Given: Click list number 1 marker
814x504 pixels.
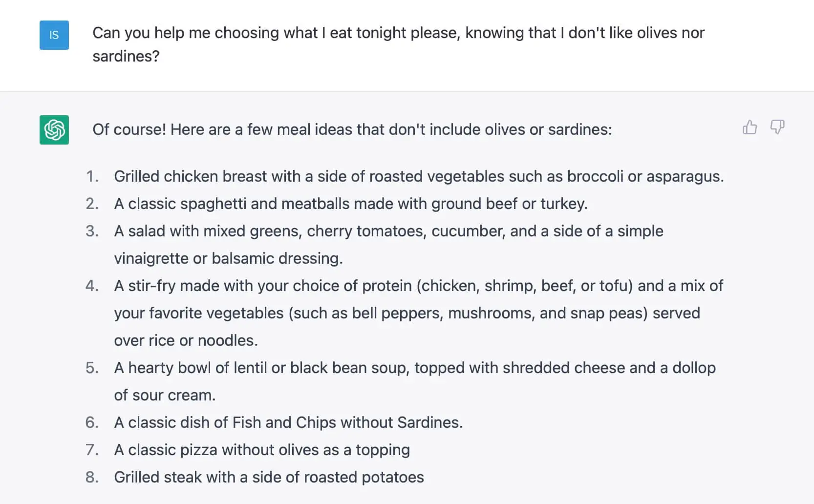Looking at the screenshot, I should point(92,176).
